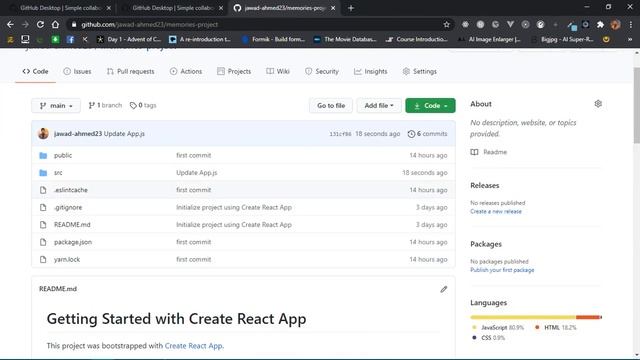Open the yarn.lock file

tap(67, 260)
